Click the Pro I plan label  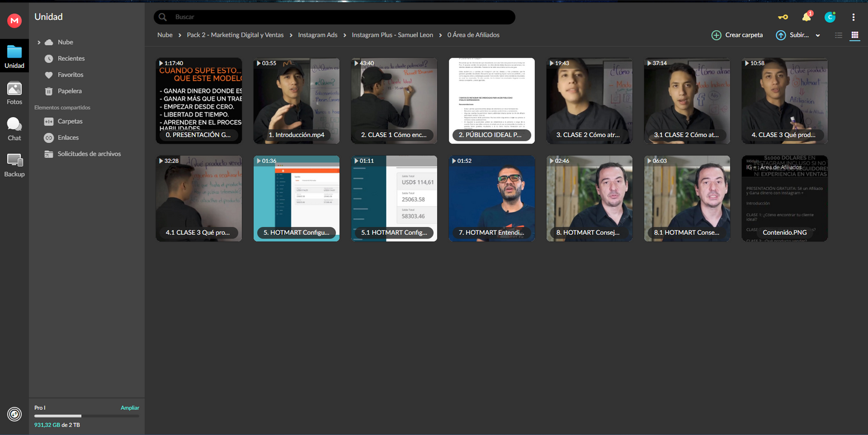pos(40,408)
